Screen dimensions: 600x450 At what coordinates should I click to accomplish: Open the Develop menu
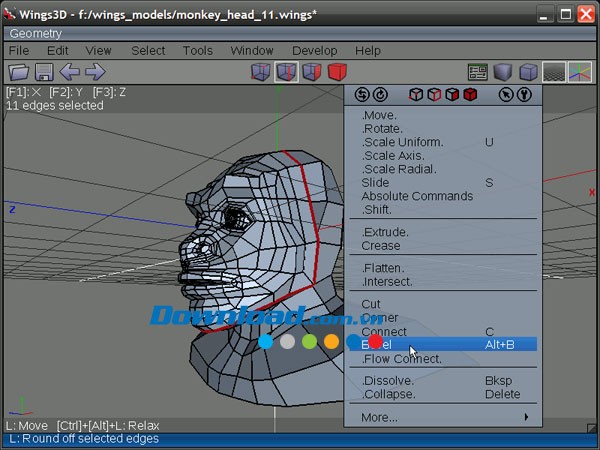tap(315, 51)
